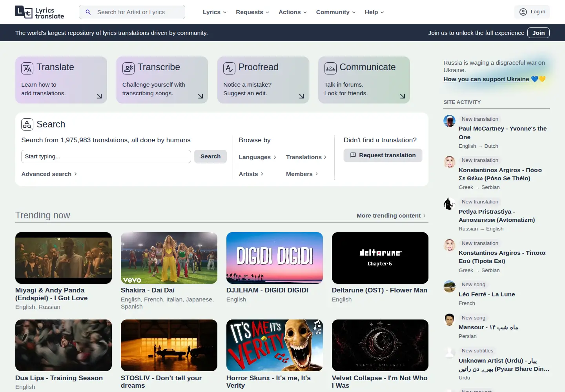
Task: Open DJ.ILHAM DIGIDI DIGIDI thumbnail
Action: point(275,258)
